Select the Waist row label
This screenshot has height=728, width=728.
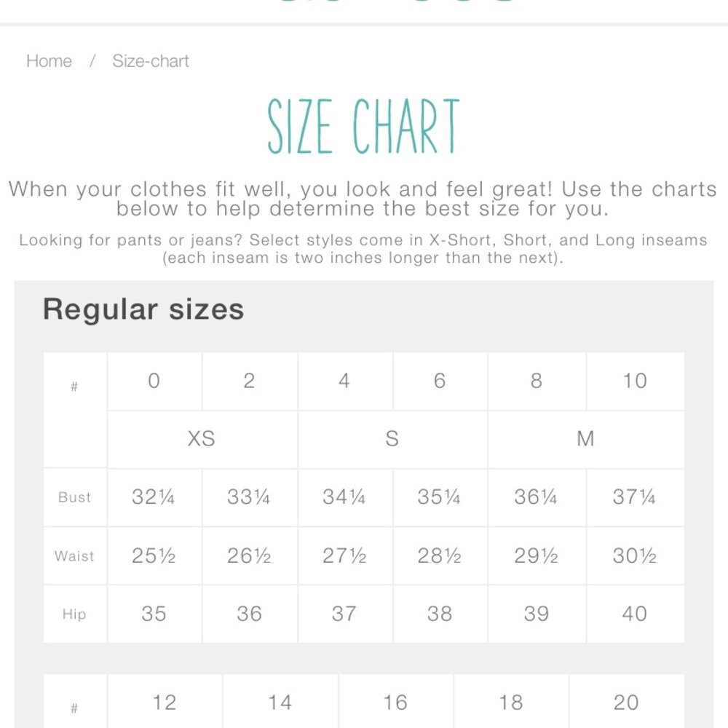pos(75,556)
